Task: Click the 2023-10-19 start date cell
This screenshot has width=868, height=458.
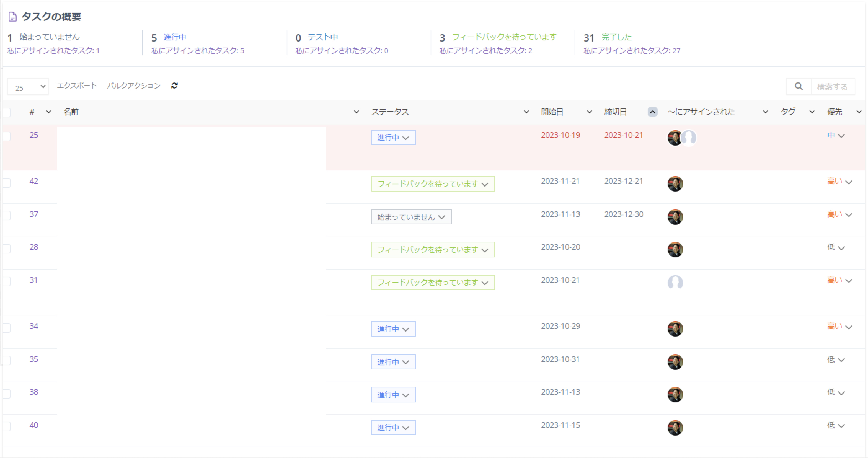Action: coord(560,135)
